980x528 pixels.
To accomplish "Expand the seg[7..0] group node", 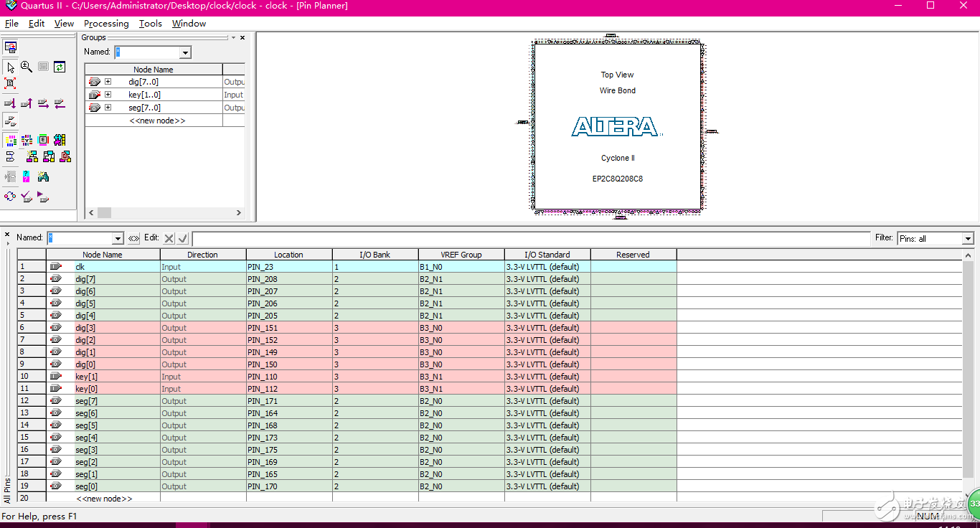I will tap(108, 108).
